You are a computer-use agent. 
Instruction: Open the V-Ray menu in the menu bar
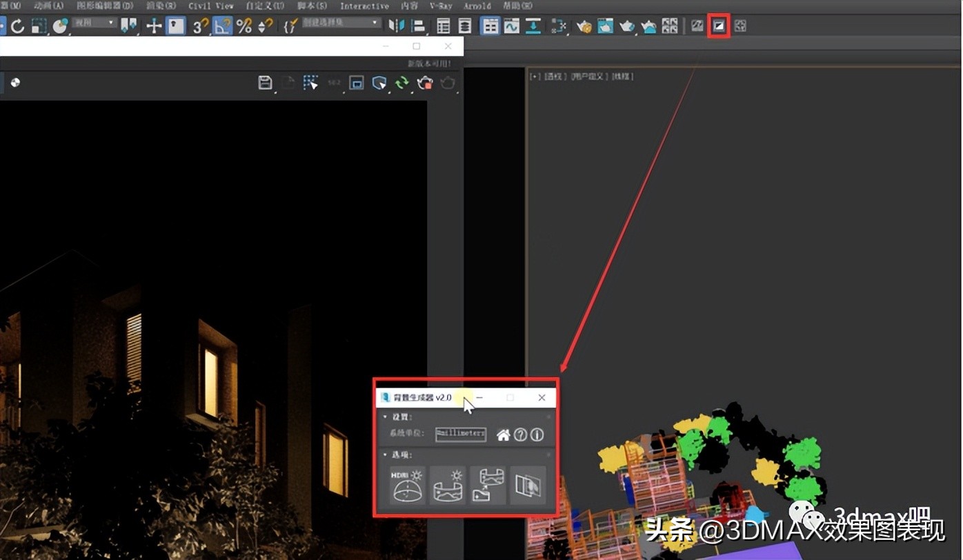coord(440,6)
